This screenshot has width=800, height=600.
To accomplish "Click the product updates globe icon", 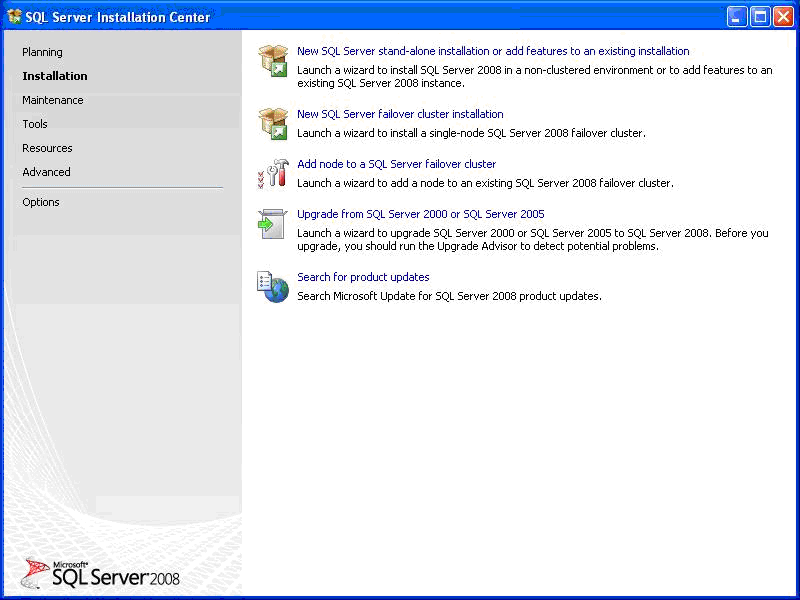I will [x=273, y=287].
